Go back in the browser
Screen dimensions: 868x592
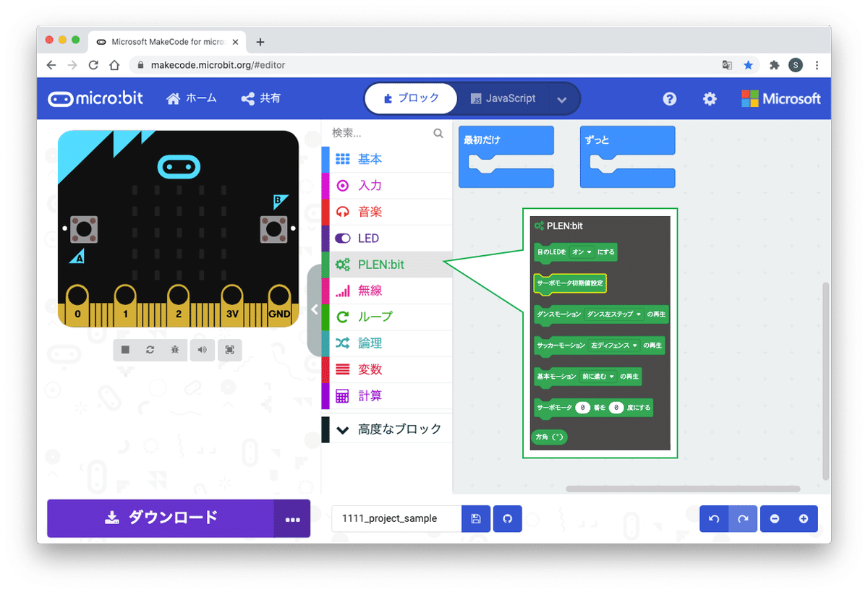coord(51,65)
